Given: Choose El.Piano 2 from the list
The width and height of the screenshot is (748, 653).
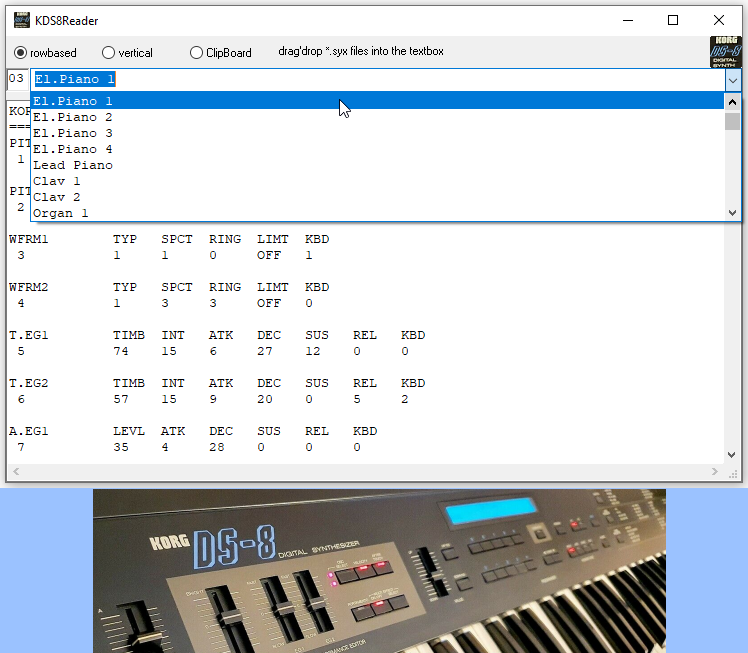Looking at the screenshot, I should pyautogui.click(x=377, y=117).
